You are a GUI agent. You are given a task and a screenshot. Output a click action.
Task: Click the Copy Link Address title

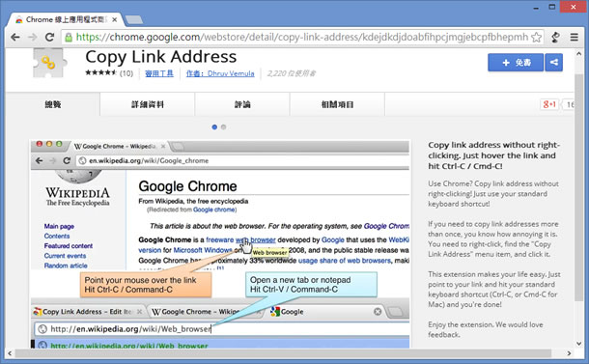click(x=161, y=57)
